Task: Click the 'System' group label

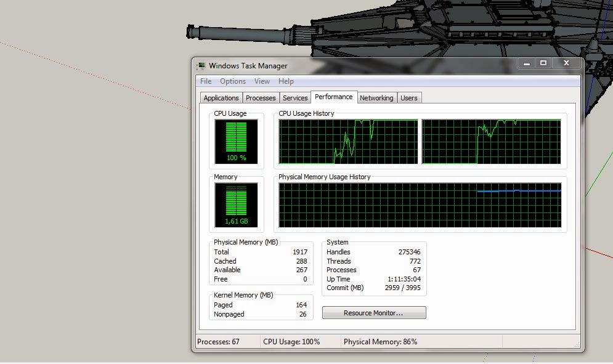Action: coord(338,242)
